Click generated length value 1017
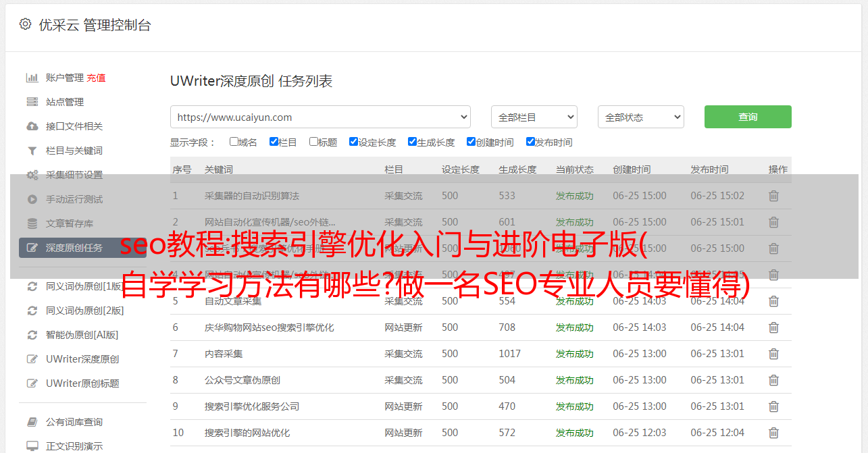The image size is (868, 453). coord(510,354)
